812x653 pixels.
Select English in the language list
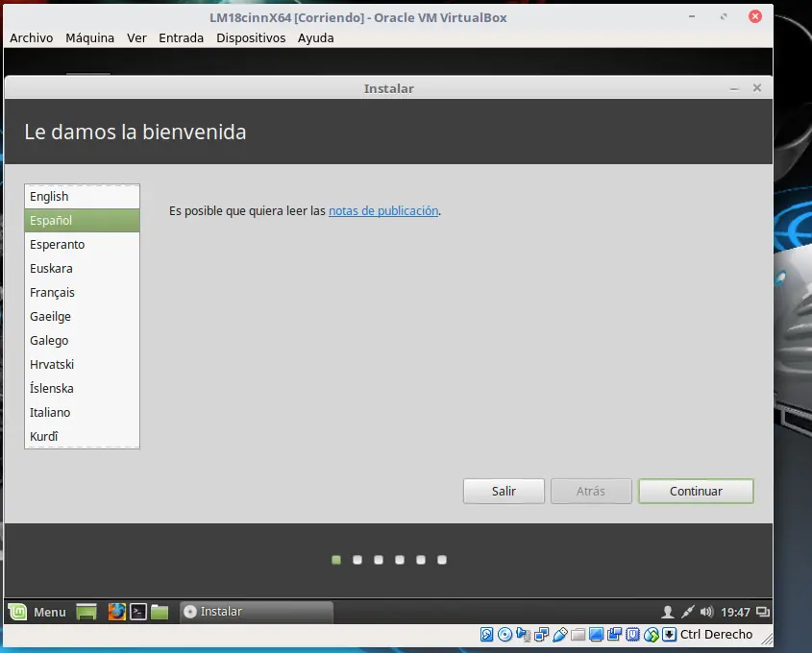82,197
